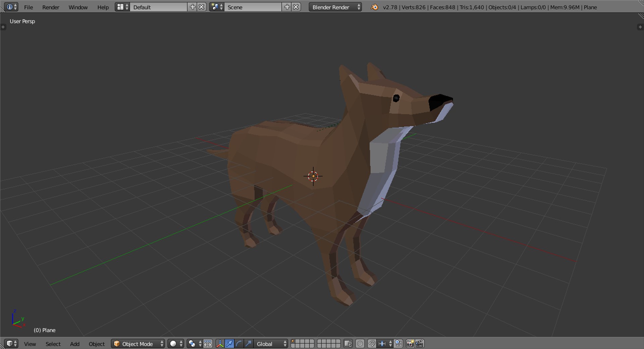Open the snap element type selector
Viewport: 644px width, 349px height.
point(385,344)
